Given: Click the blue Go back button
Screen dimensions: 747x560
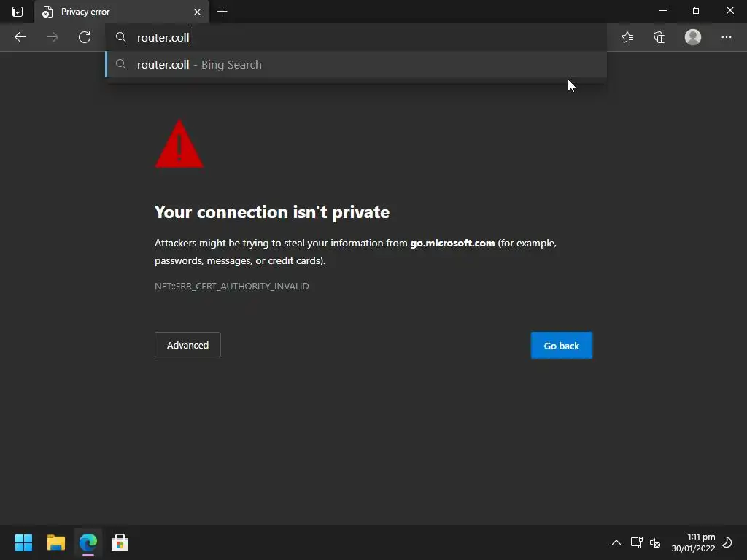Looking at the screenshot, I should pos(561,345).
